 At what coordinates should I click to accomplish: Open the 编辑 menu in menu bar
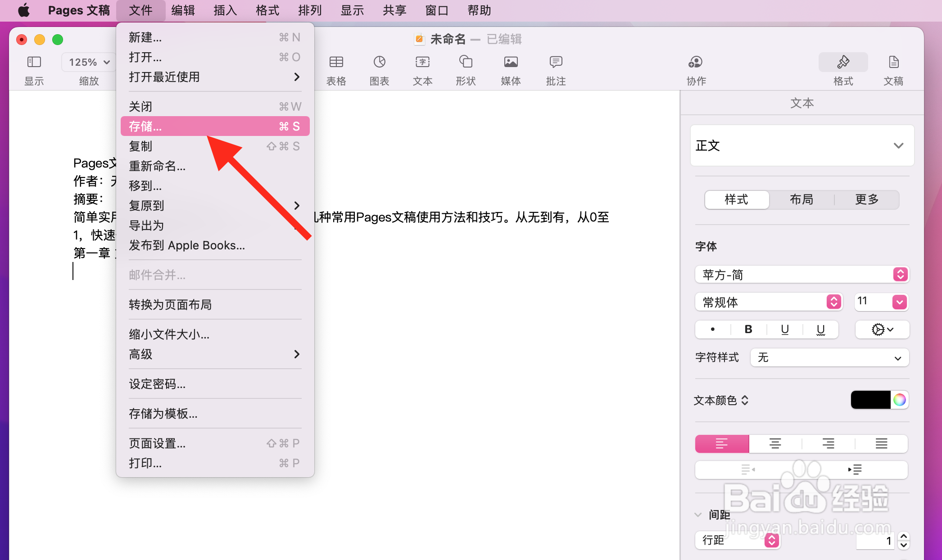[183, 10]
